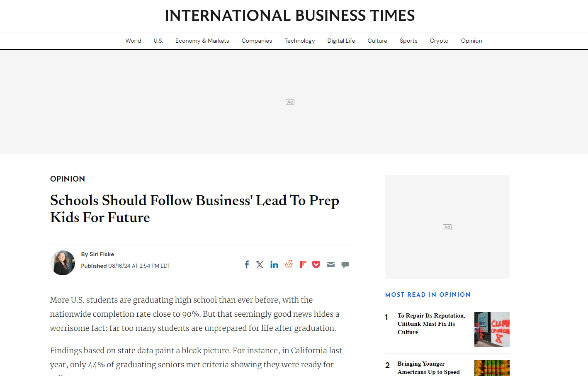The width and height of the screenshot is (588, 376).
Task: Navigate to Technology section
Action: (x=300, y=41)
